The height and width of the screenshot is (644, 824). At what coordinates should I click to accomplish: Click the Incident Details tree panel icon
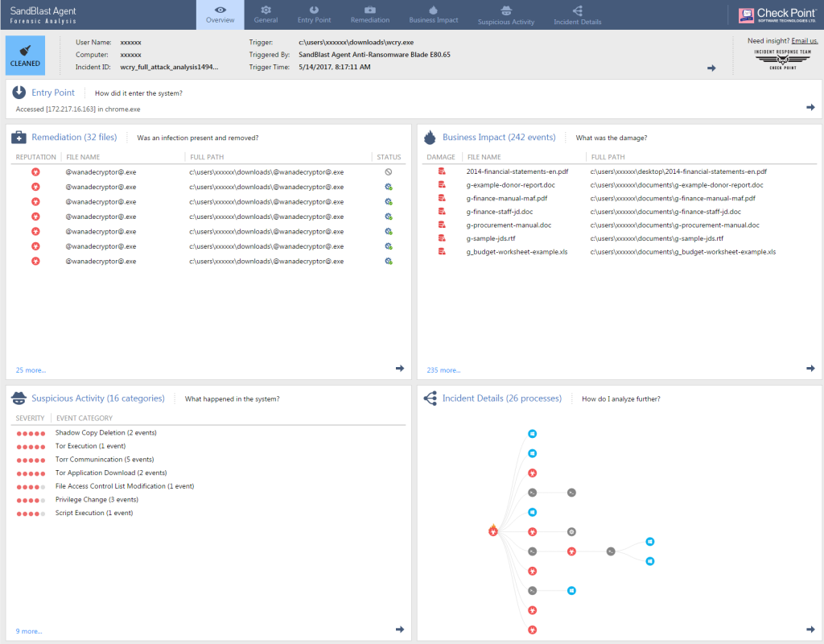click(x=430, y=398)
